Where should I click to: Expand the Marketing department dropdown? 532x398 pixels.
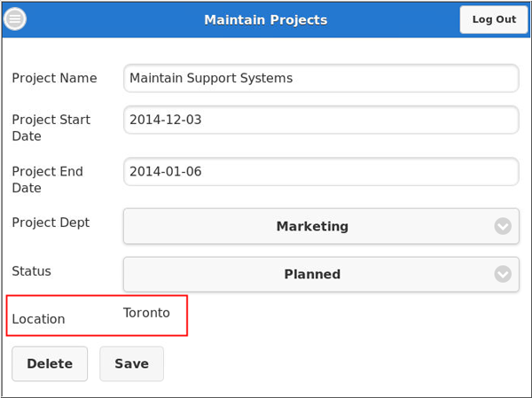click(x=312, y=226)
